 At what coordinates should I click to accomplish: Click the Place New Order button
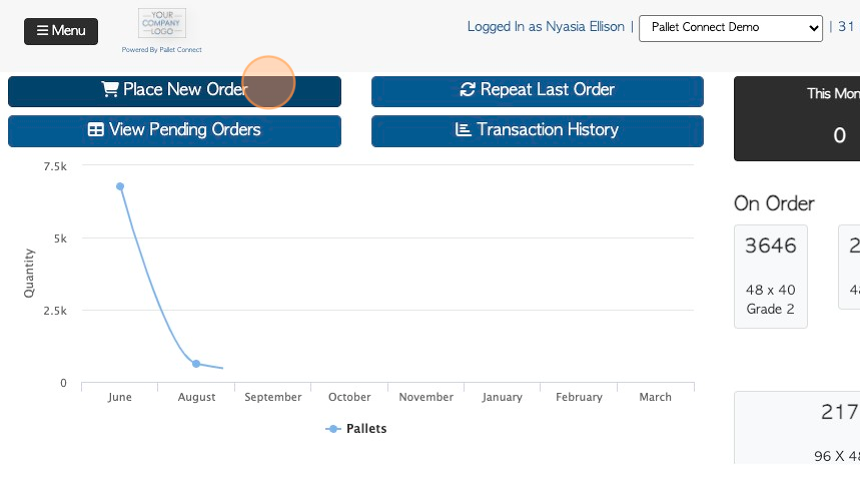[x=174, y=91]
